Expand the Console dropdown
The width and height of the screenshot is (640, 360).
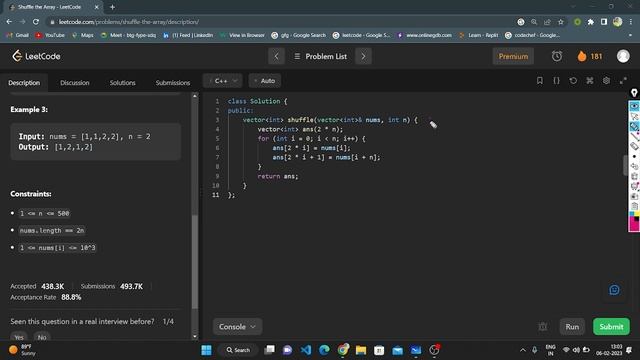point(237,327)
